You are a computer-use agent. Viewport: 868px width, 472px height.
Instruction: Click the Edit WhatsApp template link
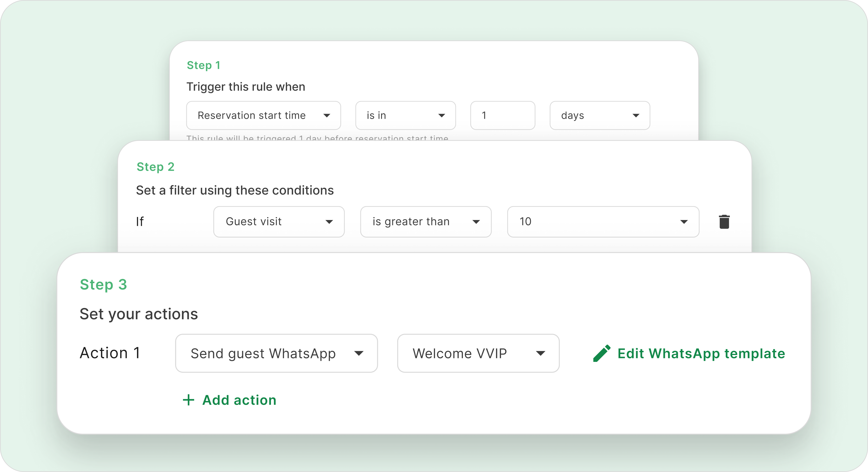[701, 353]
